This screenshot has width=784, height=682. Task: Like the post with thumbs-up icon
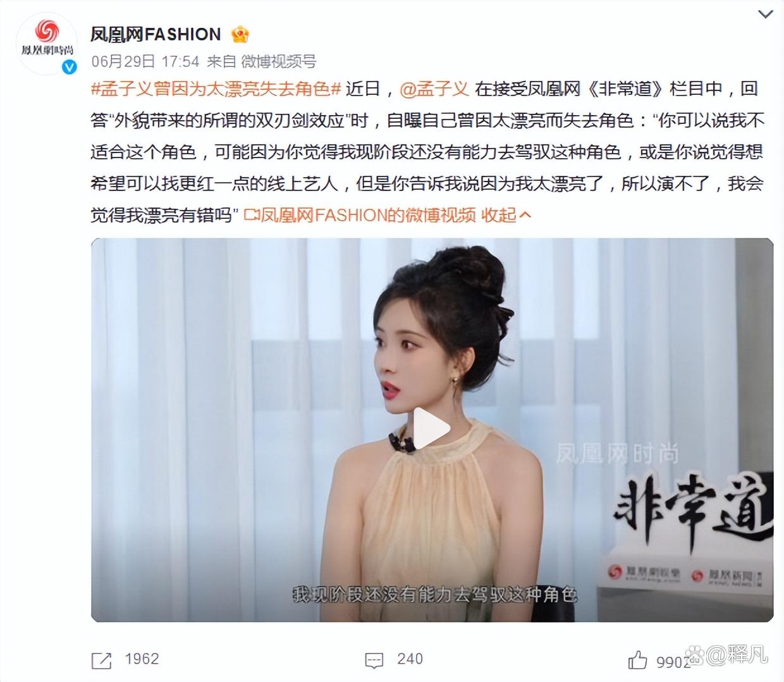[x=638, y=660]
